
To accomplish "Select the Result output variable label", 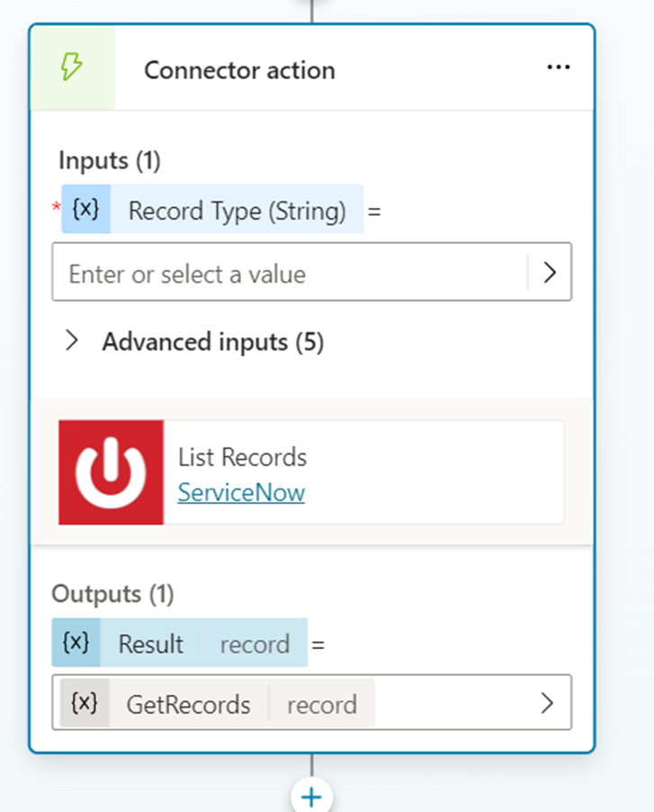I will pos(150,644).
